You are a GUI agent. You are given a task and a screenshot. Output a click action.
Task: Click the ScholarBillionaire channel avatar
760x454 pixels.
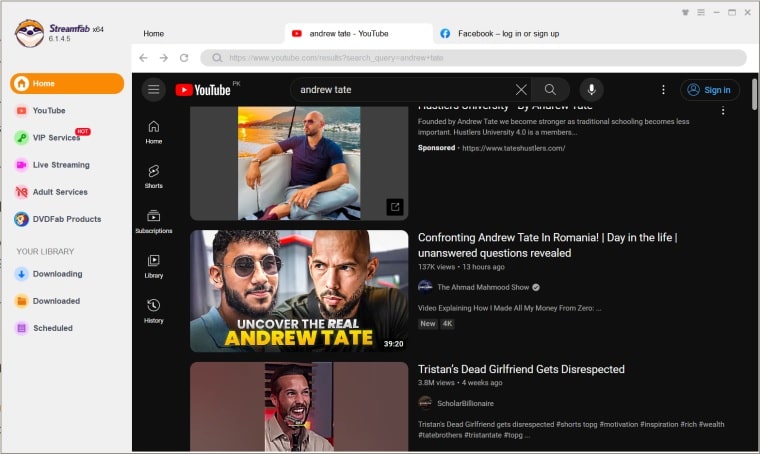425,403
